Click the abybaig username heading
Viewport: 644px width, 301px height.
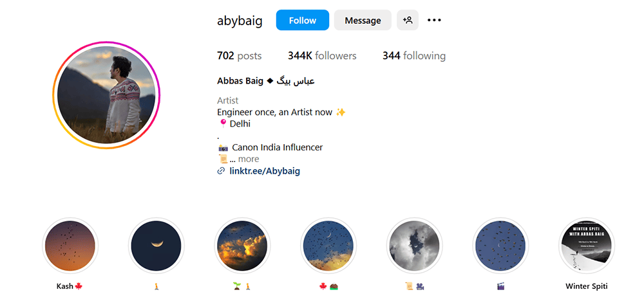240,21
